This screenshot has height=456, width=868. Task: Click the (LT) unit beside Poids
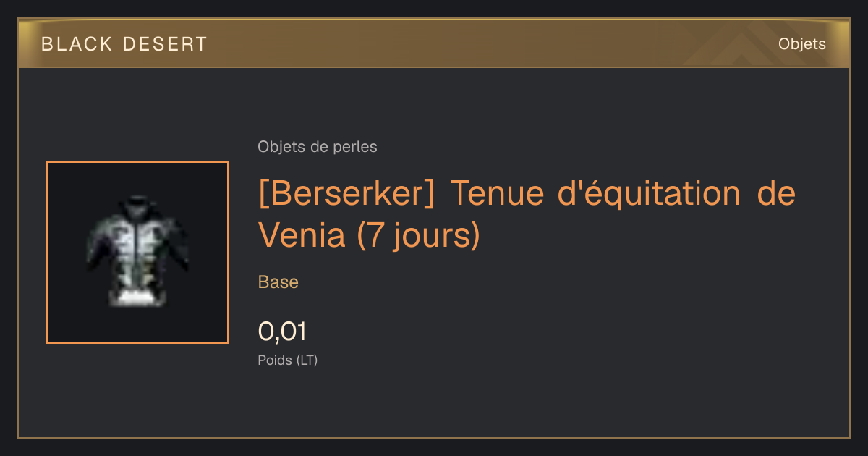(x=307, y=360)
